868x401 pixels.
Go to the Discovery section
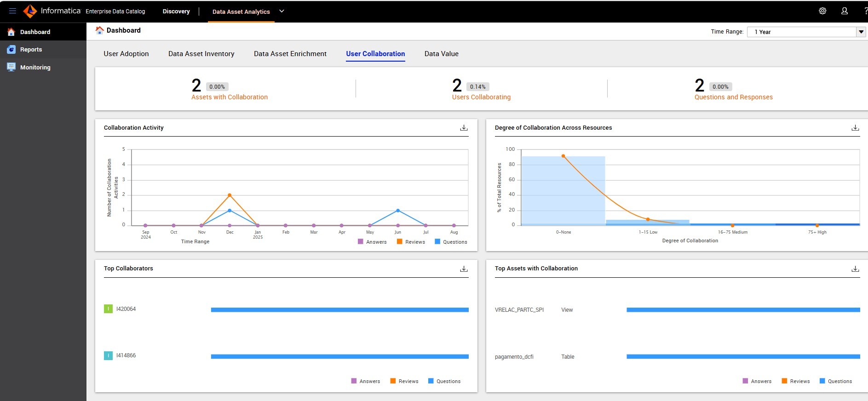point(176,11)
